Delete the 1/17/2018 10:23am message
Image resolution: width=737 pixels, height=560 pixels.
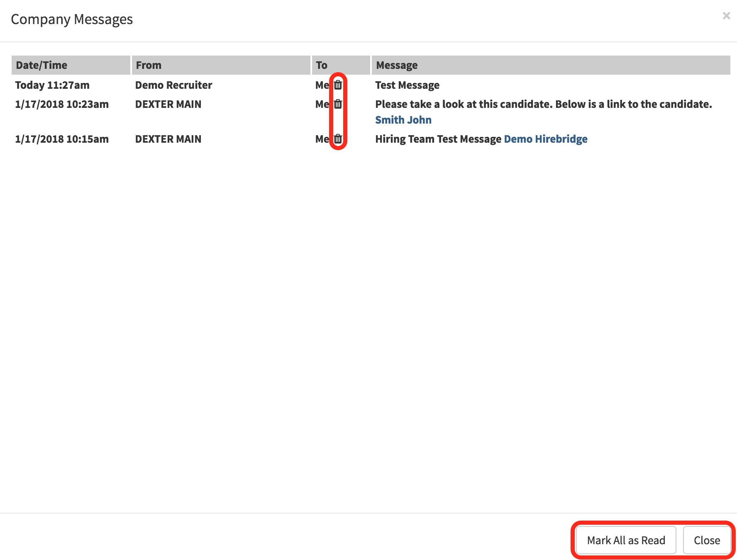(x=338, y=104)
